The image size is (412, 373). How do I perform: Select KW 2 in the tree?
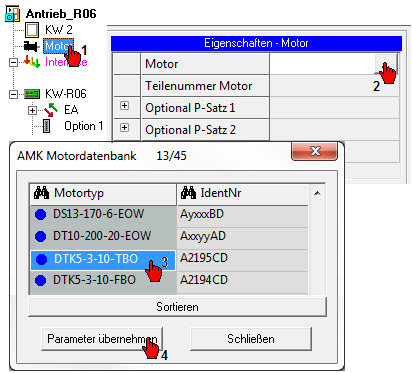tap(59, 30)
